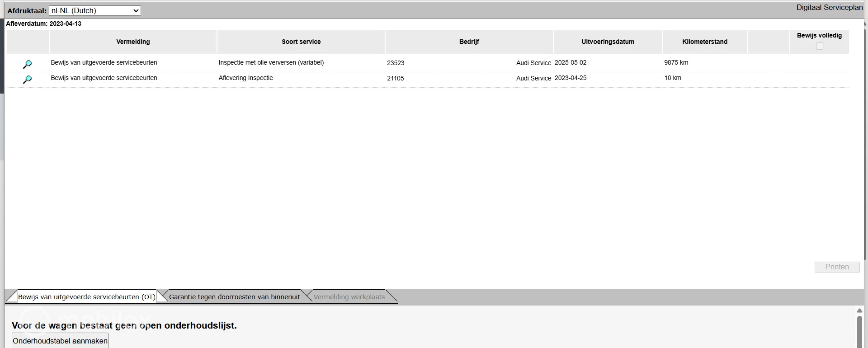Open details magnifier for oil inspection row
Screen dimensions: 868x348
[x=27, y=64]
